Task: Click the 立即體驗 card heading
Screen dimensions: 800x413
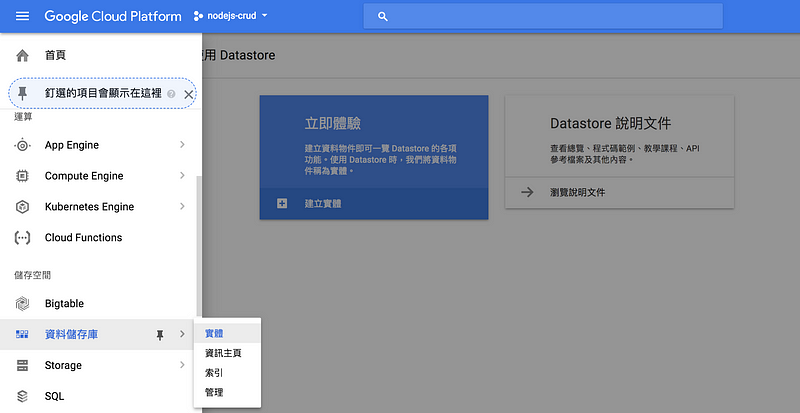Action: pyautogui.click(x=333, y=124)
